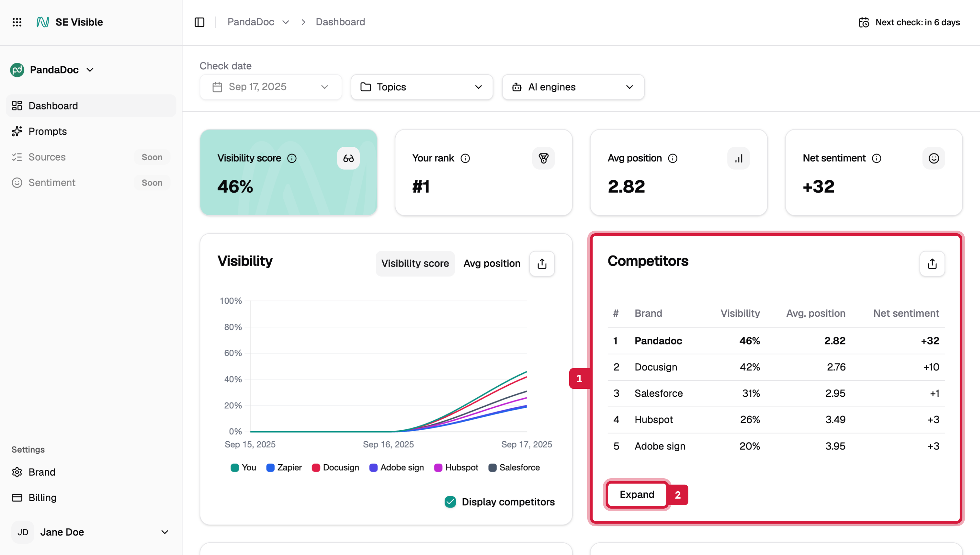Click the share icon on the Visibility chart
Screen dimensions: 980x555
tap(542, 263)
